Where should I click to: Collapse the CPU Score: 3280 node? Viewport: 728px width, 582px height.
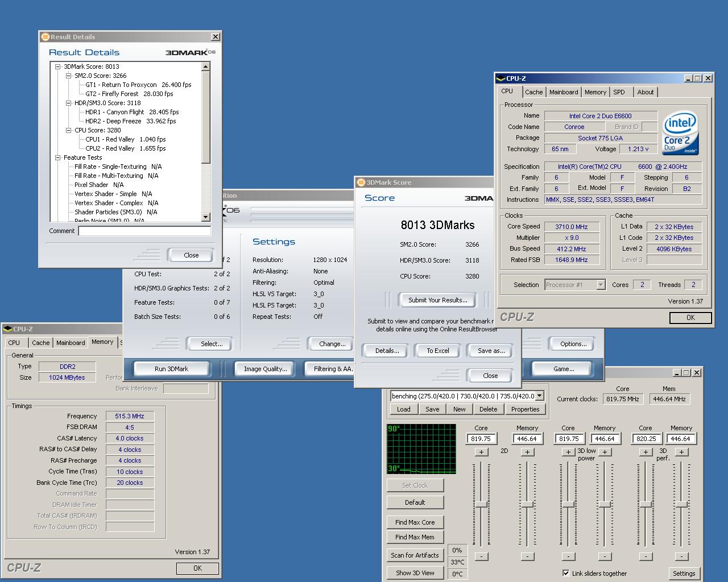point(68,130)
